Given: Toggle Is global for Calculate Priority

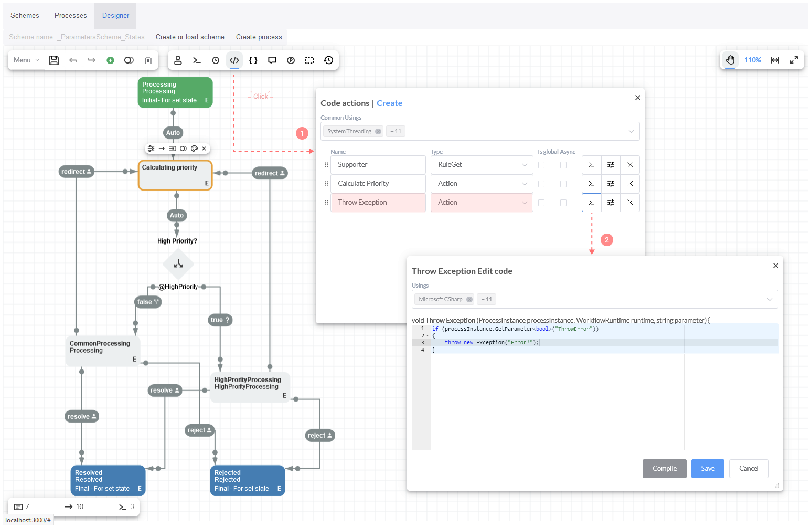Looking at the screenshot, I should [x=541, y=184].
